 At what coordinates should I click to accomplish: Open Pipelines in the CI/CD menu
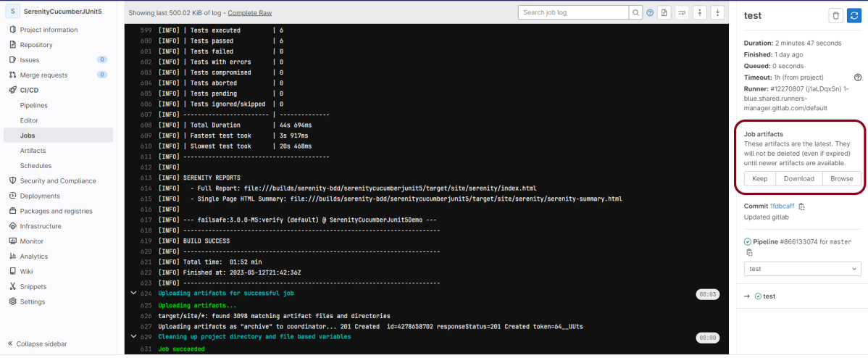33,105
